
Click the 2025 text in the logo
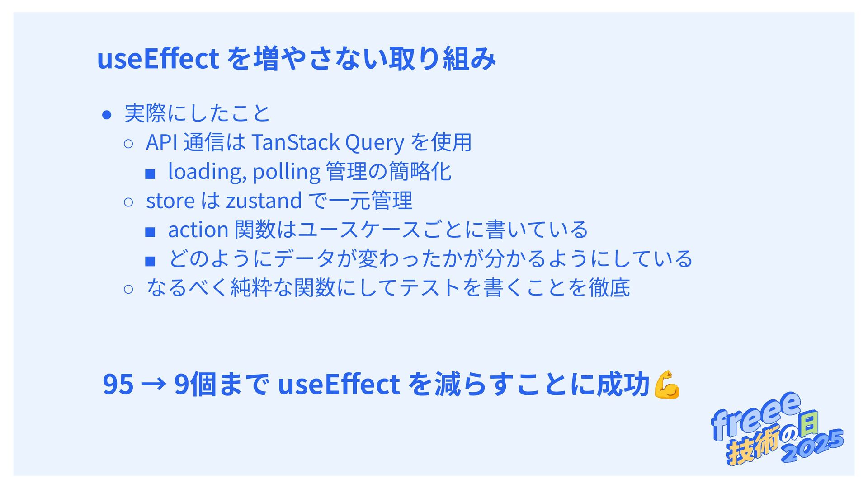pyautogui.click(x=813, y=446)
